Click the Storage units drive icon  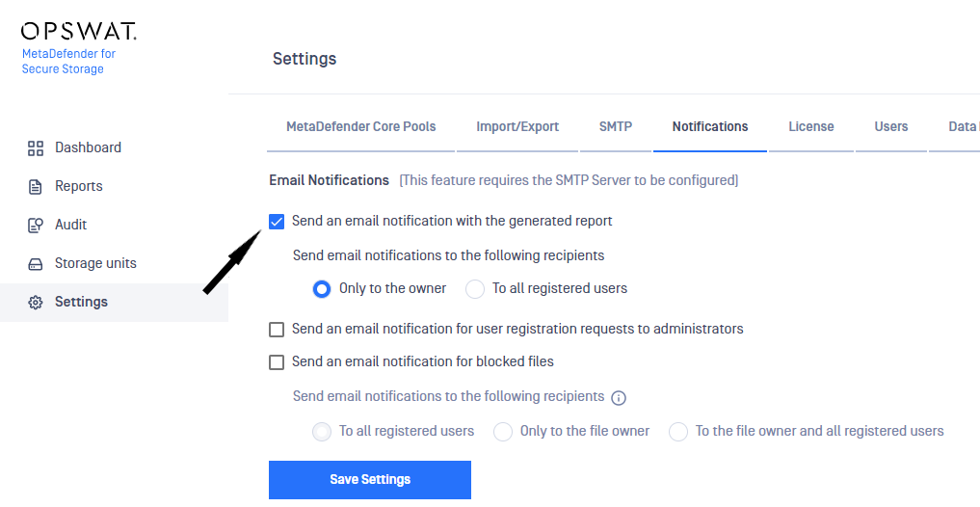coord(36,264)
